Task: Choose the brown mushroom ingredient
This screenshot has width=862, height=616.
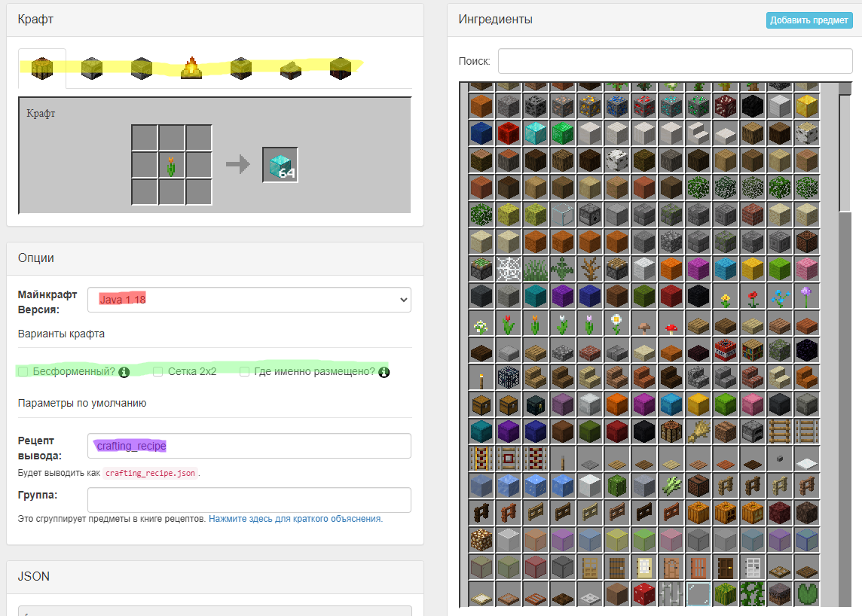Action: tap(643, 324)
